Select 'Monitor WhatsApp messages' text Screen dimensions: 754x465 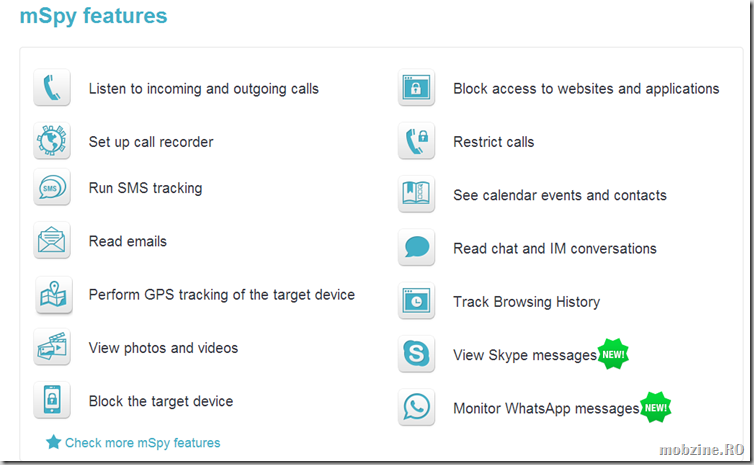[x=546, y=409]
